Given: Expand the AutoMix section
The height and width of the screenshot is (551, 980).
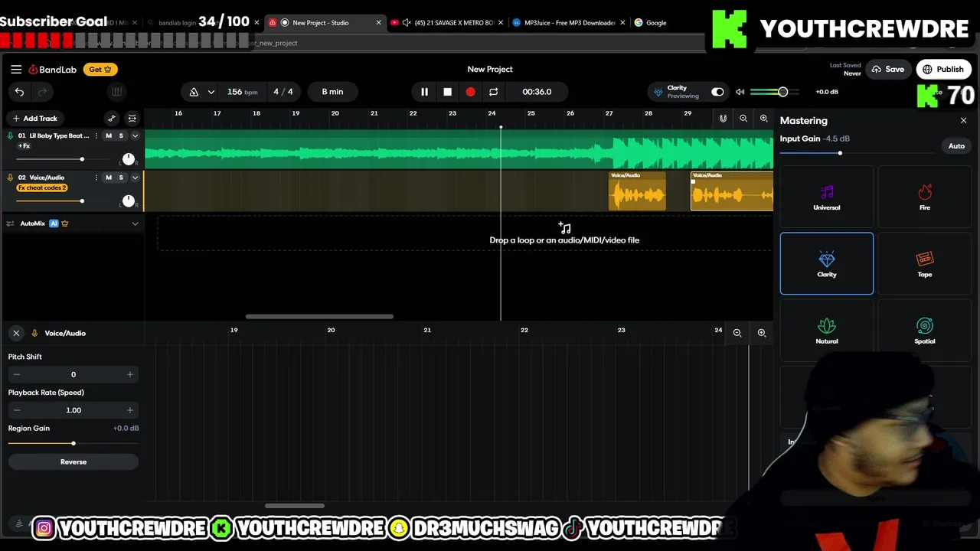Looking at the screenshot, I should (x=135, y=223).
